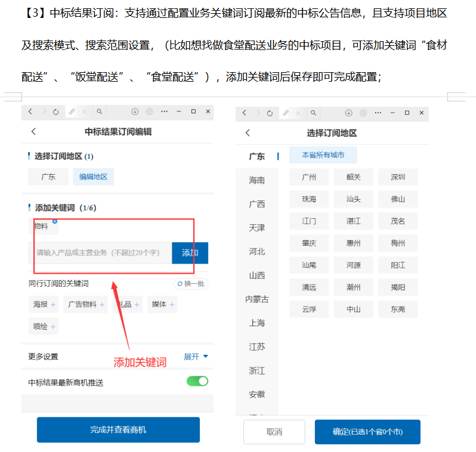Select 海南 in province list
476x452 pixels.
pyautogui.click(x=257, y=180)
